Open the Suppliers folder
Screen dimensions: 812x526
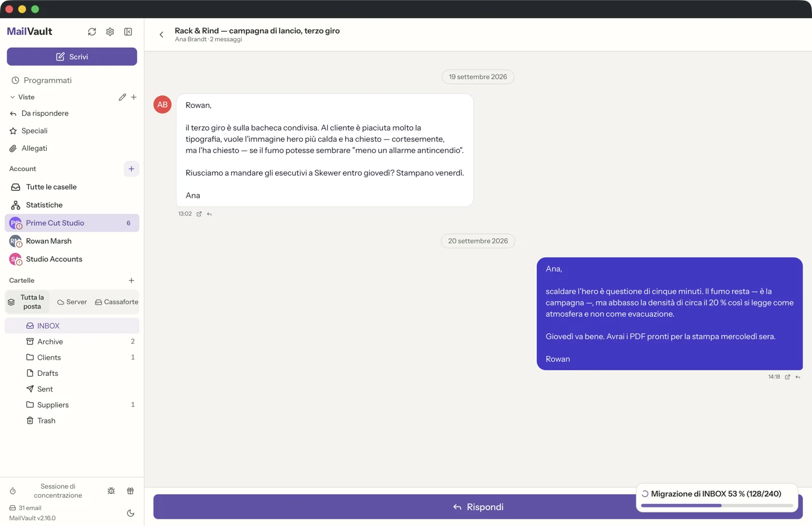click(x=72, y=405)
